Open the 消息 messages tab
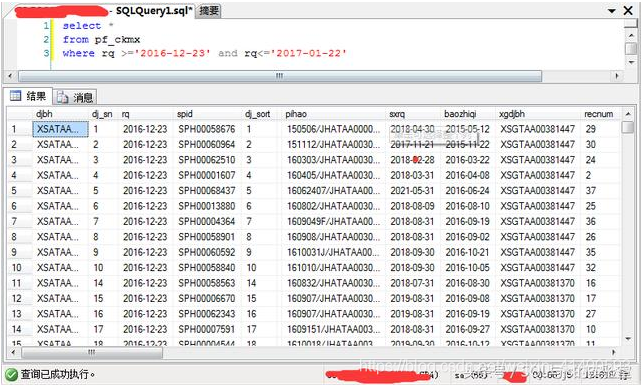Viewport: 641px width, 385px height. [x=75, y=97]
